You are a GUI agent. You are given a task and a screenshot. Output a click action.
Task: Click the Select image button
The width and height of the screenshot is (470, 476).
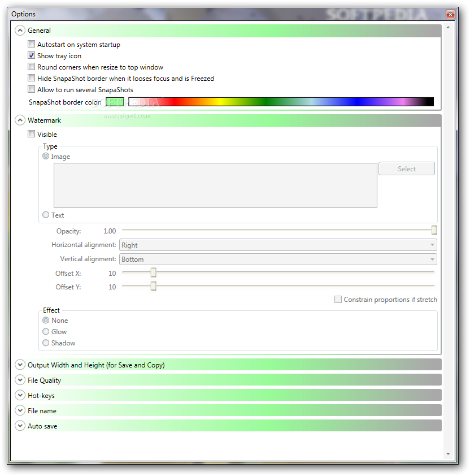pyautogui.click(x=407, y=168)
